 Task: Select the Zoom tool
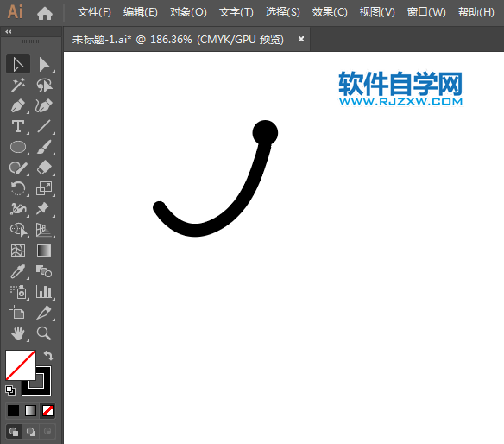click(x=44, y=333)
